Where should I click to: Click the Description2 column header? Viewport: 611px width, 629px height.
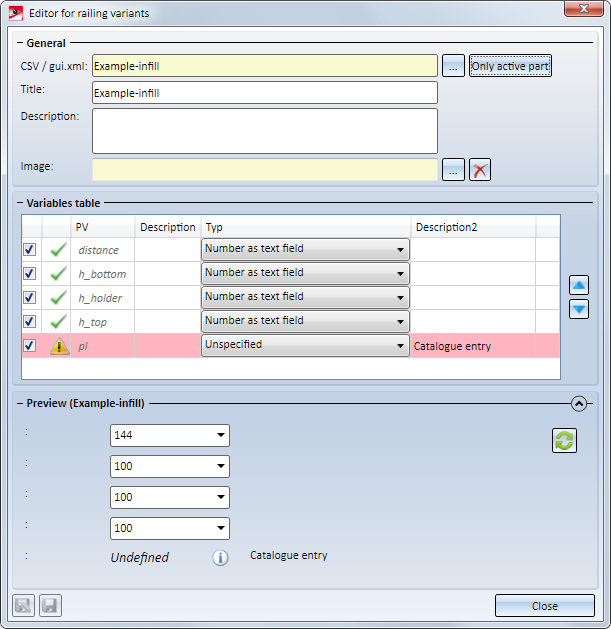click(x=473, y=227)
